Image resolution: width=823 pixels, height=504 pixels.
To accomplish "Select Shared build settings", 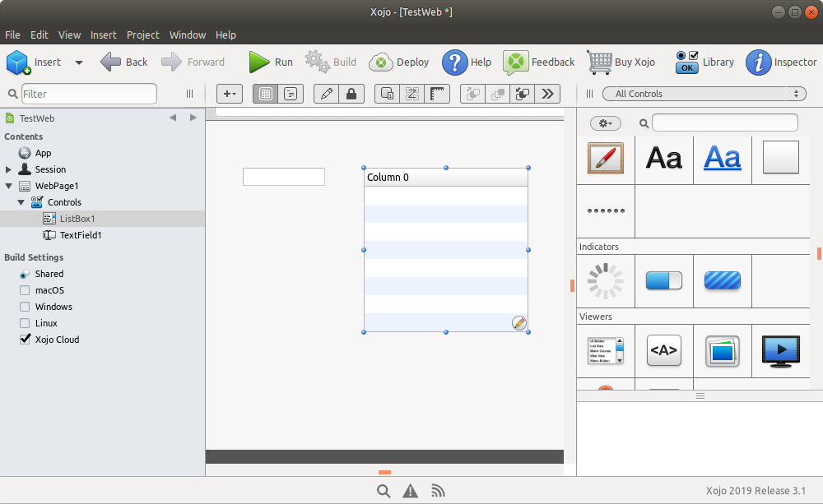I will pos(49,274).
